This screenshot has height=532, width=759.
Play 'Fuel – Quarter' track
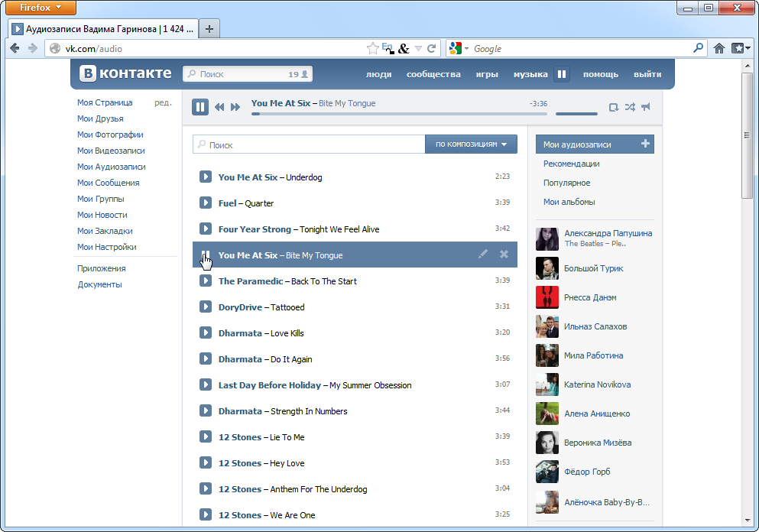pyautogui.click(x=206, y=203)
